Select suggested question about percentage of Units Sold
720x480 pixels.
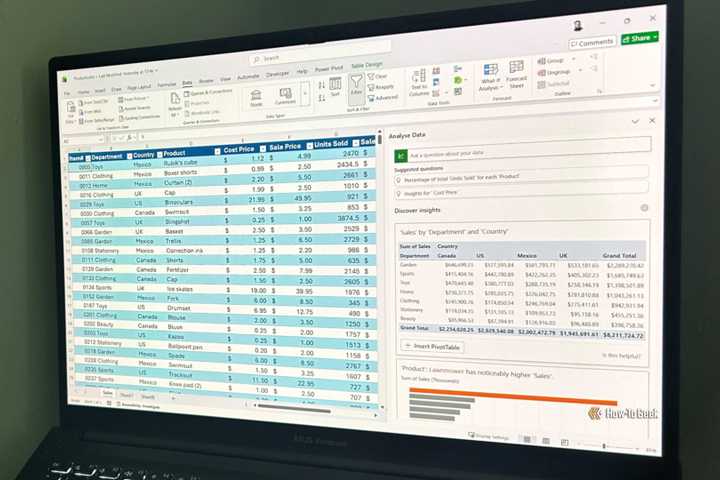(522, 177)
